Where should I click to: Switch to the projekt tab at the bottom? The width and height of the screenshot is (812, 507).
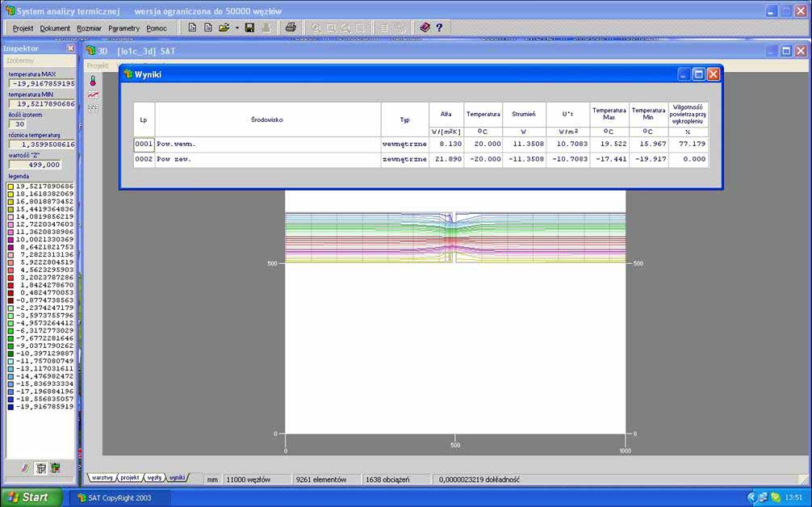pyautogui.click(x=130, y=477)
